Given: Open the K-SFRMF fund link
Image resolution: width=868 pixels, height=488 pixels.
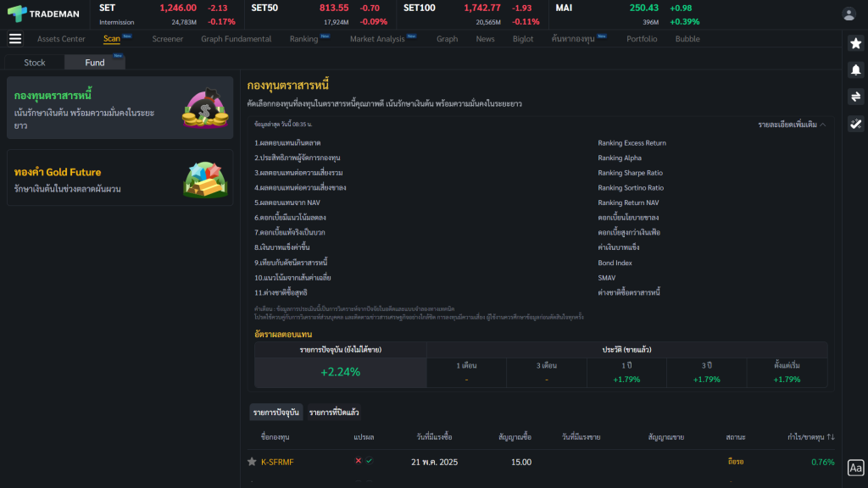Looking at the screenshot, I should point(277,462).
